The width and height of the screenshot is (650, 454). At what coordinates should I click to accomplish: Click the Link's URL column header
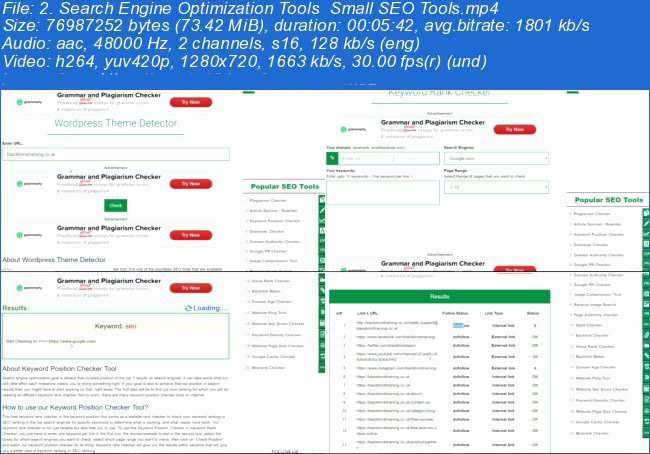click(368, 313)
